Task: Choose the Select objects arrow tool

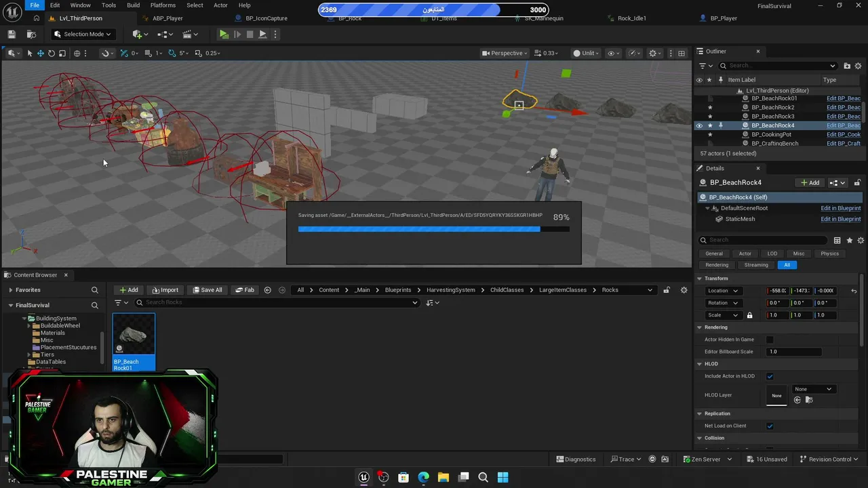Action: [29, 53]
